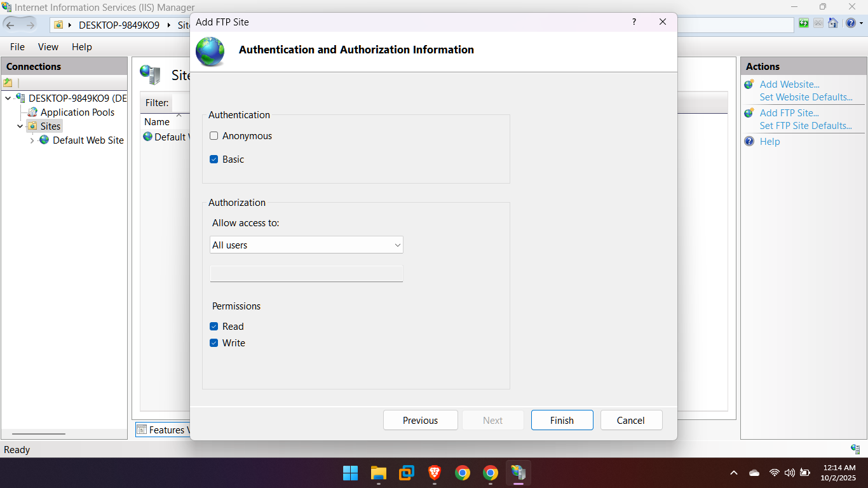Click the Windows Start button
This screenshot has height=488, width=868.
(351, 473)
